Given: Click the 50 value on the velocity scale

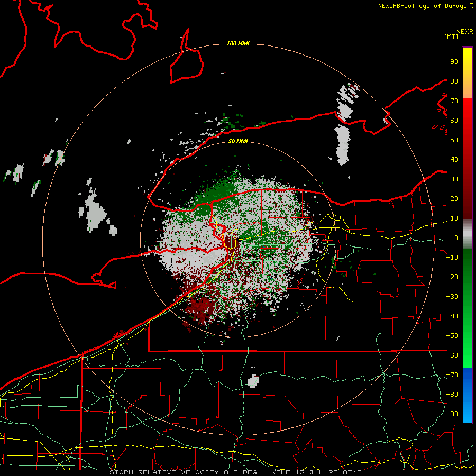Looking at the screenshot, I should coord(454,140).
